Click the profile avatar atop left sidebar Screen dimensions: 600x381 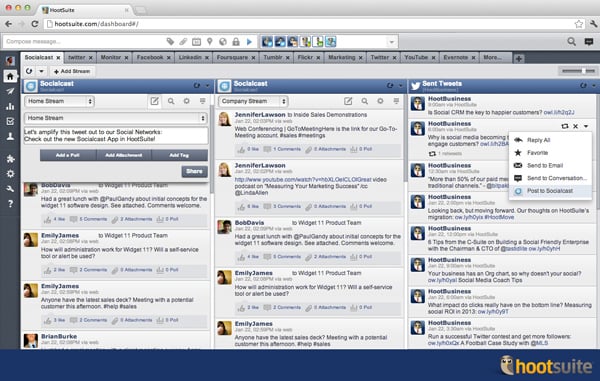coord(10,60)
